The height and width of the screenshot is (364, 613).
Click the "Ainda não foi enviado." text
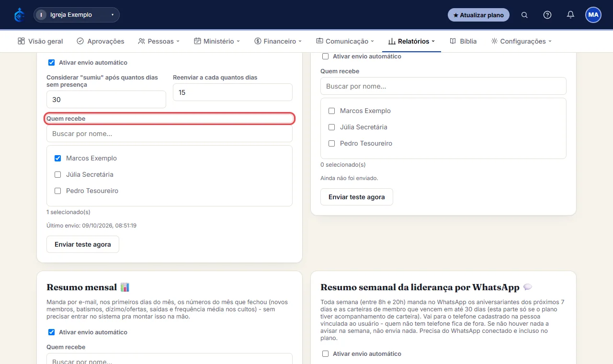(x=349, y=178)
